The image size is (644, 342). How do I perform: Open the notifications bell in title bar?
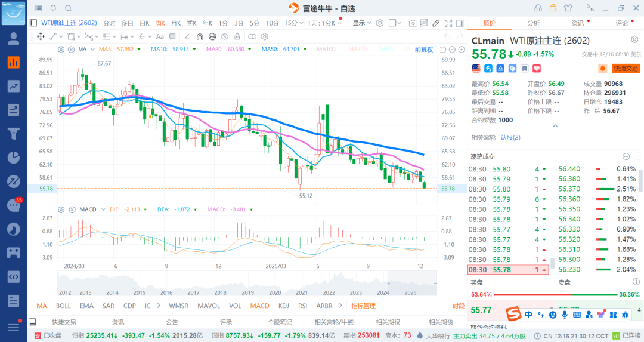[x=54, y=8]
